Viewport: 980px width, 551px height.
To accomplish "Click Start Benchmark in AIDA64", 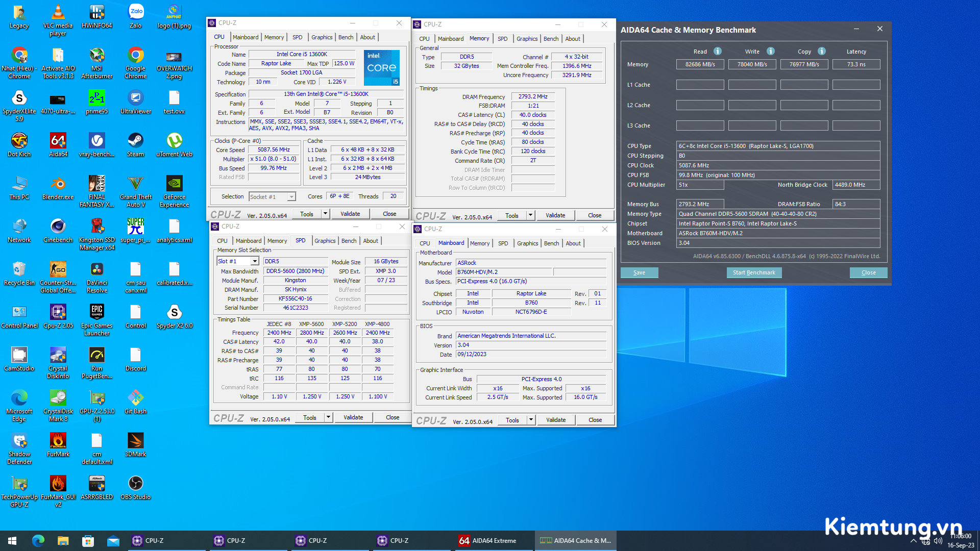I will coord(754,272).
